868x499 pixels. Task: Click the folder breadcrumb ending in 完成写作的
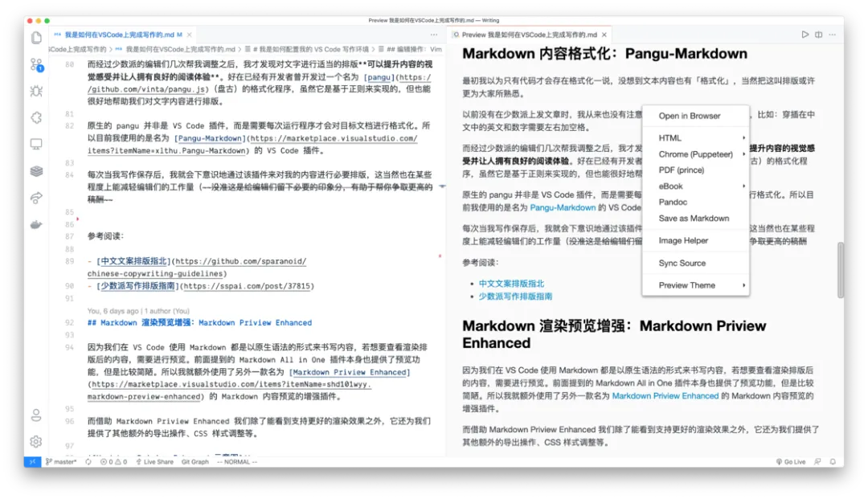tap(77, 49)
